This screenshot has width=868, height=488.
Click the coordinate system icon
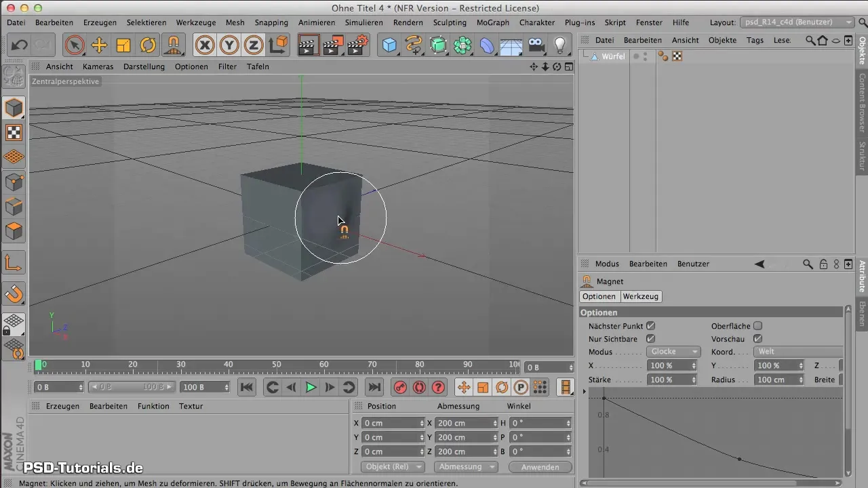point(278,45)
